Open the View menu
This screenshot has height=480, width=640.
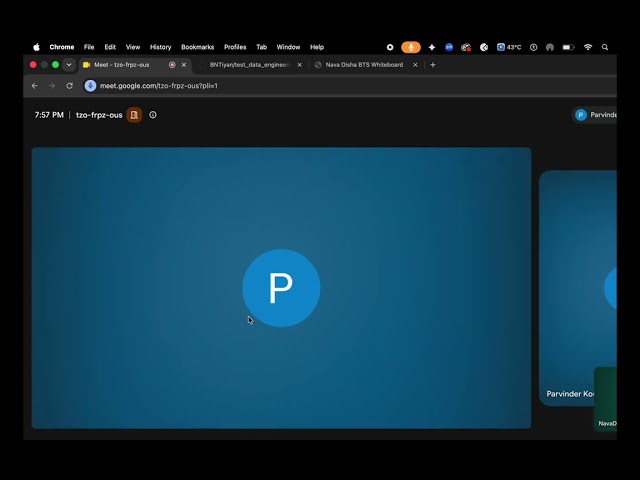coord(133,47)
